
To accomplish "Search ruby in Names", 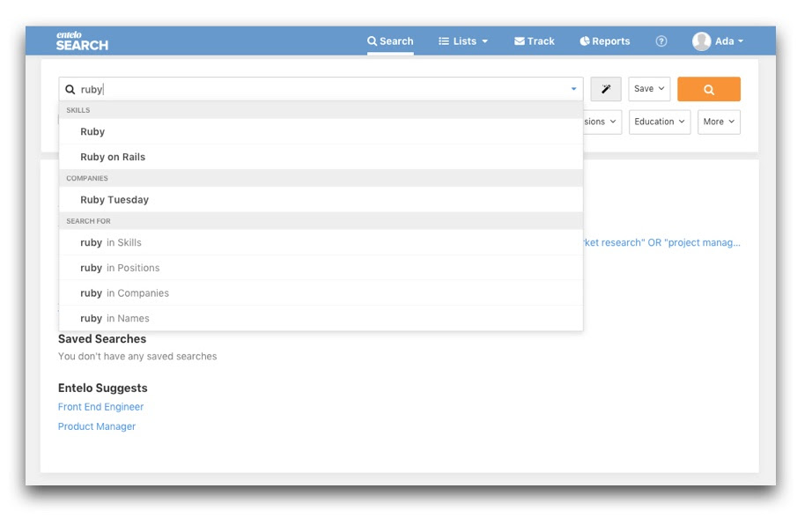I will [x=114, y=318].
